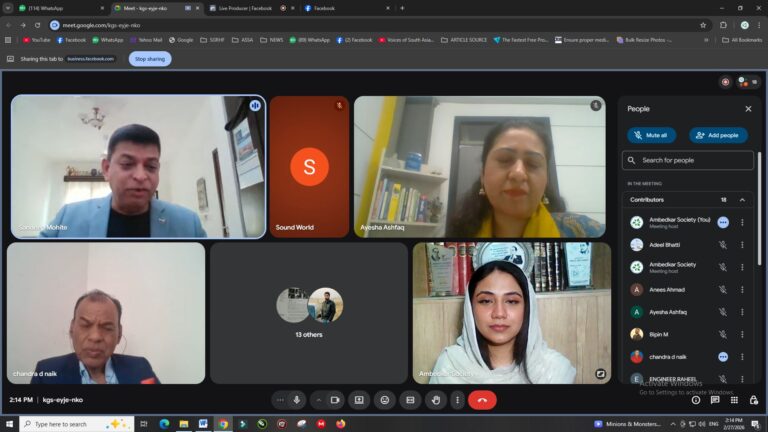
Task: Click the Raise hand icon
Action: click(x=434, y=400)
